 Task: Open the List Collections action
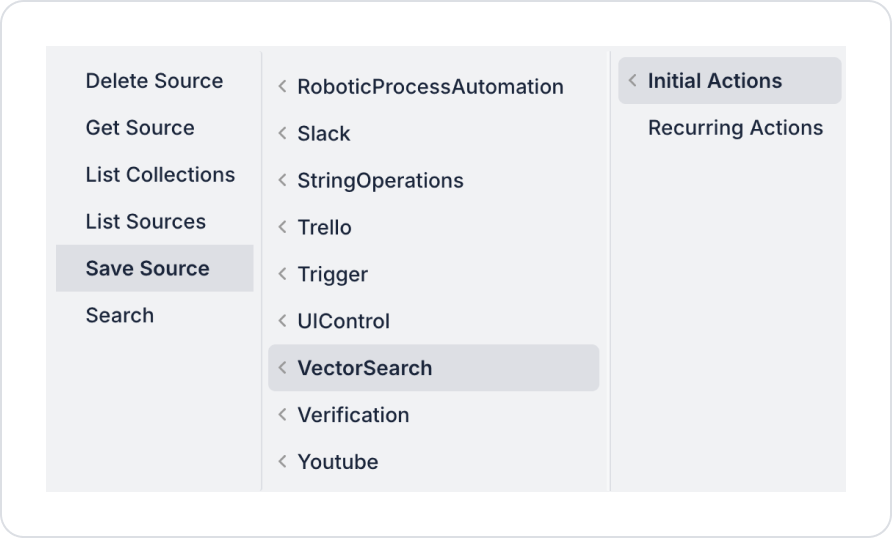tap(160, 175)
